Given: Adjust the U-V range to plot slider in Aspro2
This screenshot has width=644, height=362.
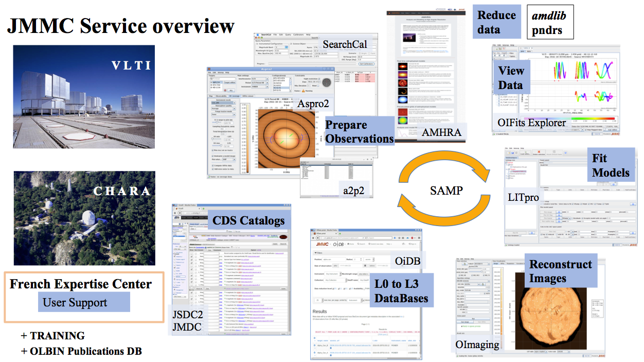Looking at the screenshot, I should click(217, 123).
